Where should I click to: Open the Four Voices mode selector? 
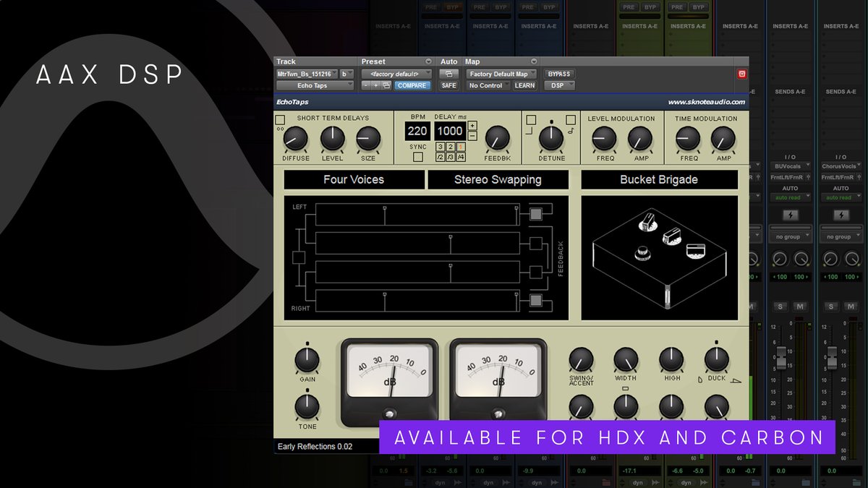pyautogui.click(x=354, y=179)
